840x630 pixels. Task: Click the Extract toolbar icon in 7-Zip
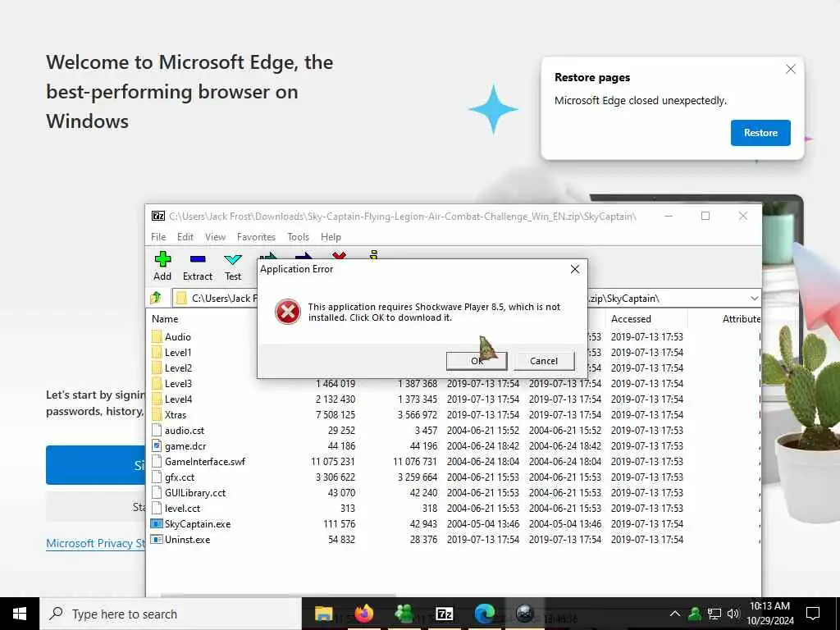pyautogui.click(x=197, y=267)
